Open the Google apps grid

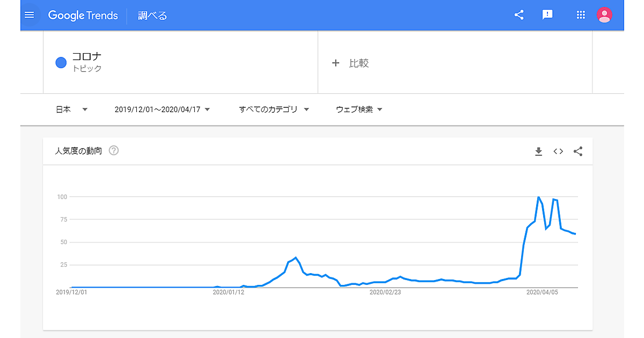pos(581,15)
